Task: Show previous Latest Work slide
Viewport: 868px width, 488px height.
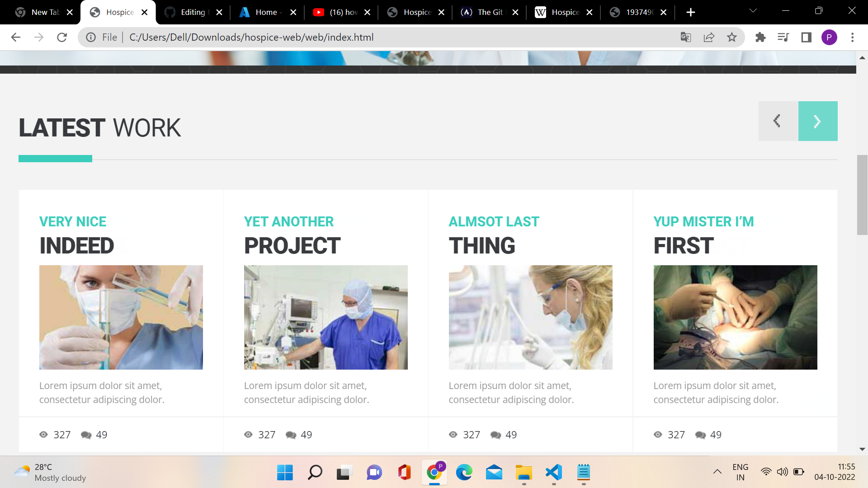Action: pos(778,121)
